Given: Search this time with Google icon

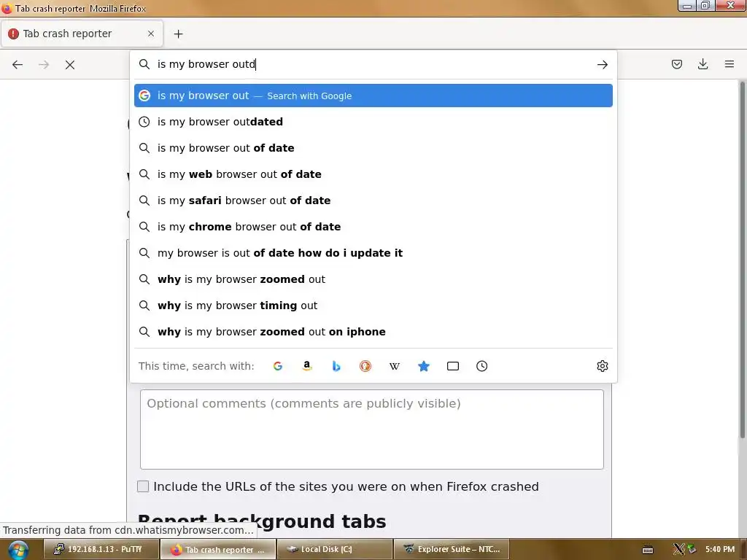Looking at the screenshot, I should pos(278,366).
